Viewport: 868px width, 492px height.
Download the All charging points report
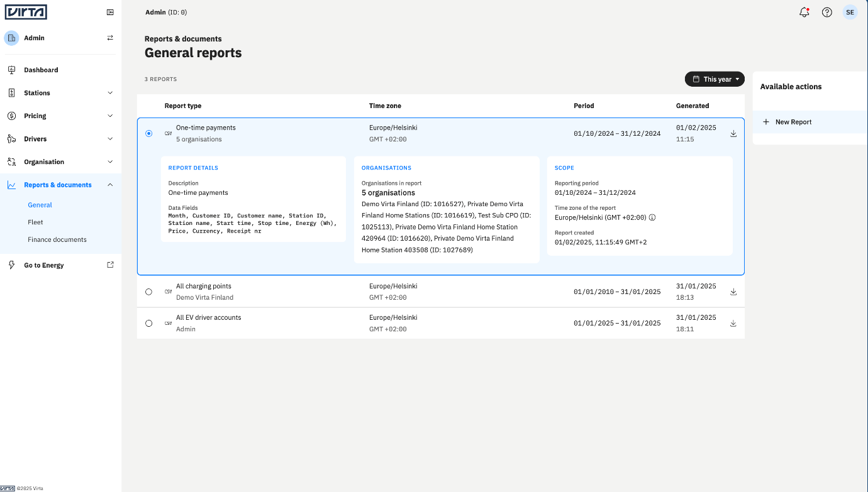click(733, 292)
